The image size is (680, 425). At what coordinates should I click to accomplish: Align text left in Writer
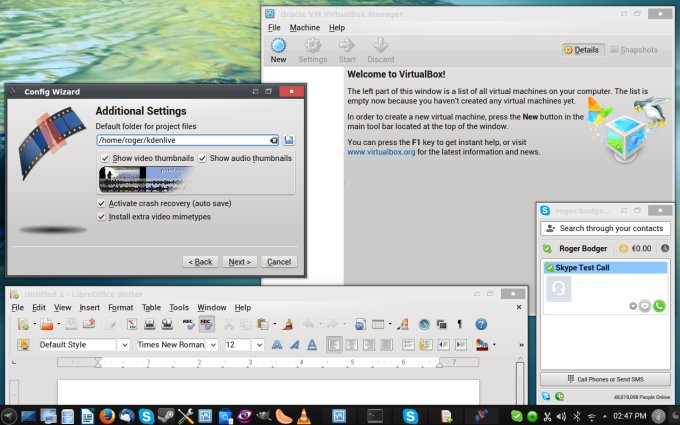(334, 345)
